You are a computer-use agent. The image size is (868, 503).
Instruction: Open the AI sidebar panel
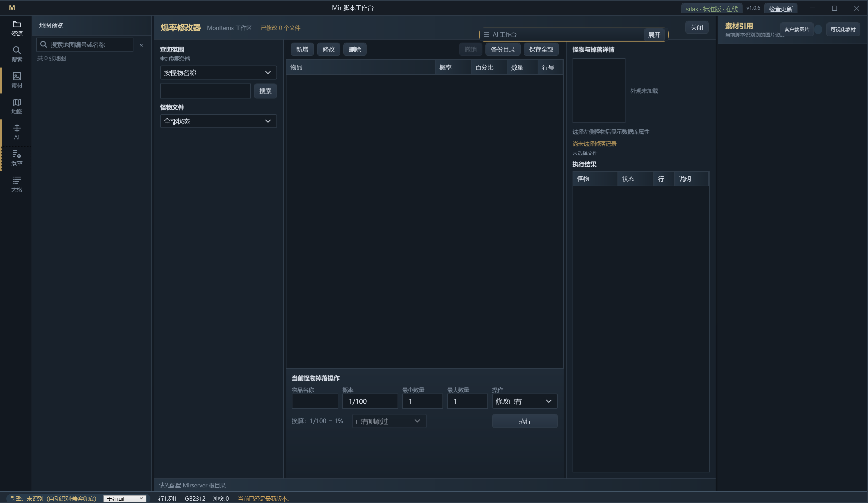click(17, 132)
